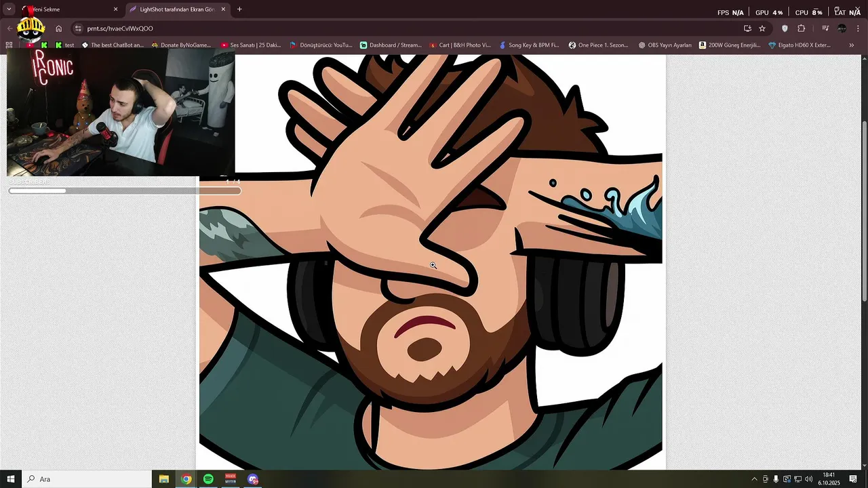Viewport: 868px width, 488px height.
Task: Open the shield extension icon
Action: click(785, 28)
